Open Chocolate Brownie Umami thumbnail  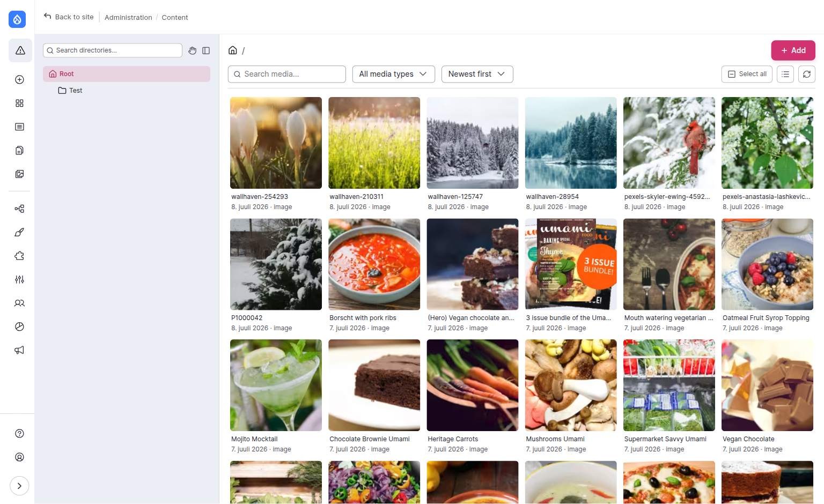point(374,385)
